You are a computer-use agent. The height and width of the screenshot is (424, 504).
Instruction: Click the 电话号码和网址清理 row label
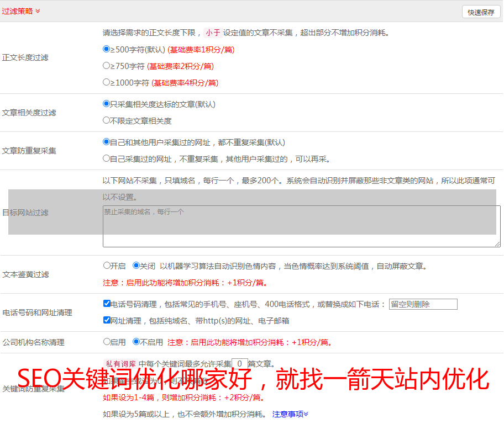coord(37,312)
